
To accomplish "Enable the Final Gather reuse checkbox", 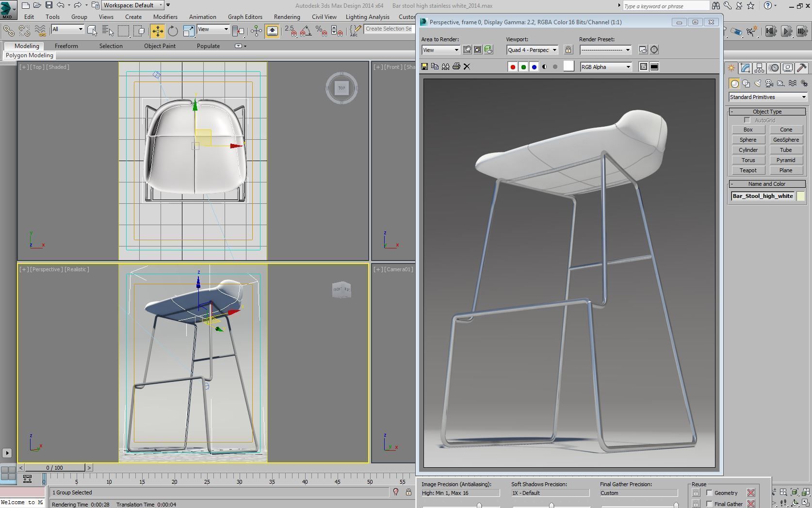I will (709, 504).
